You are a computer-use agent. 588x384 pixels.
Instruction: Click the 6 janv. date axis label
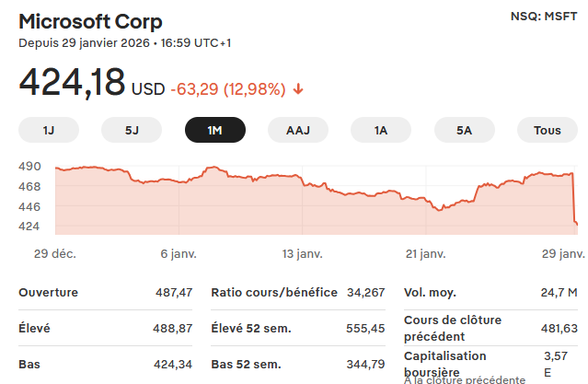coord(179,253)
